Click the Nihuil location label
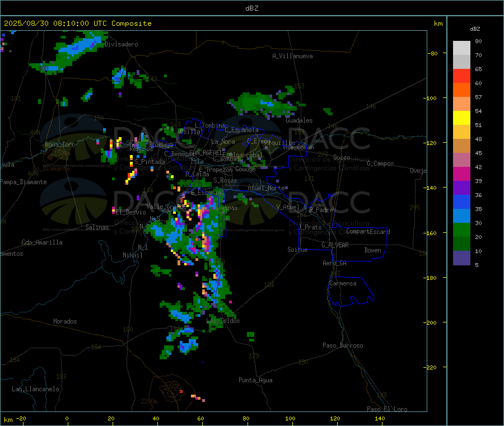 point(133,255)
